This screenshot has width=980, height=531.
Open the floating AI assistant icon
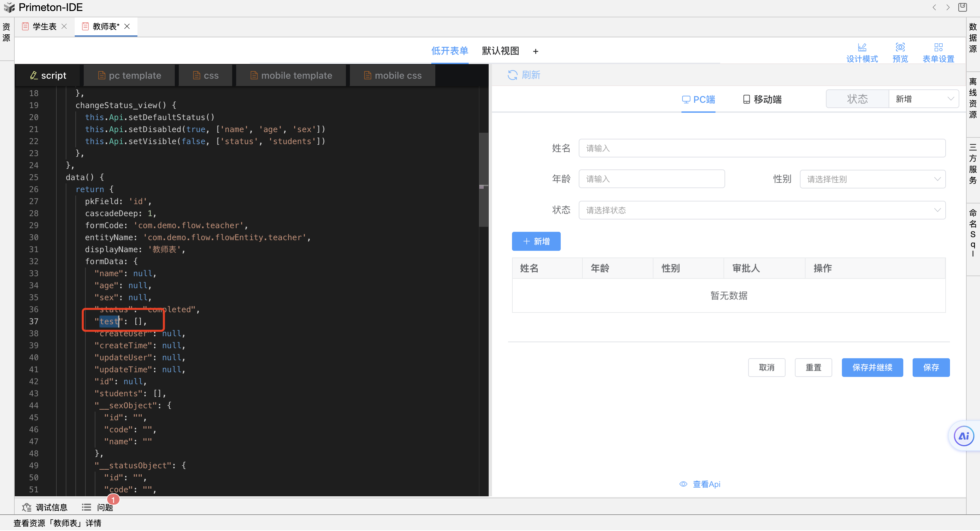(963, 436)
